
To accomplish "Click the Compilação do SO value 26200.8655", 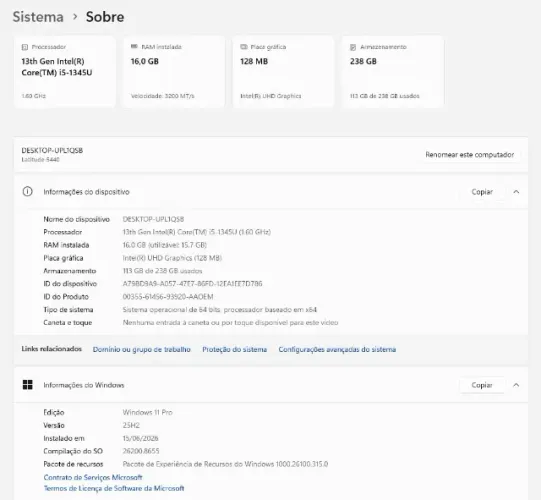I will (141, 451).
